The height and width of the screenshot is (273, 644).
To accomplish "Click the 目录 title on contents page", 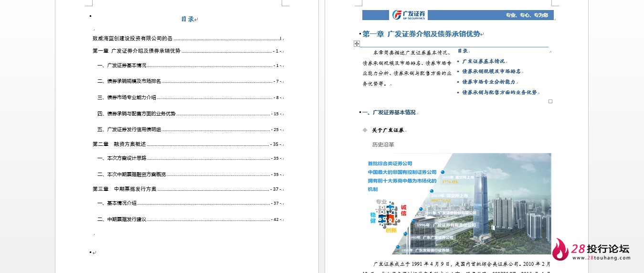I will [x=188, y=19].
